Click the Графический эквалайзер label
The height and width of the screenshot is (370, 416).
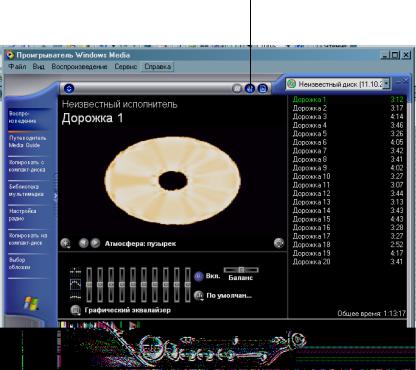[128, 310]
